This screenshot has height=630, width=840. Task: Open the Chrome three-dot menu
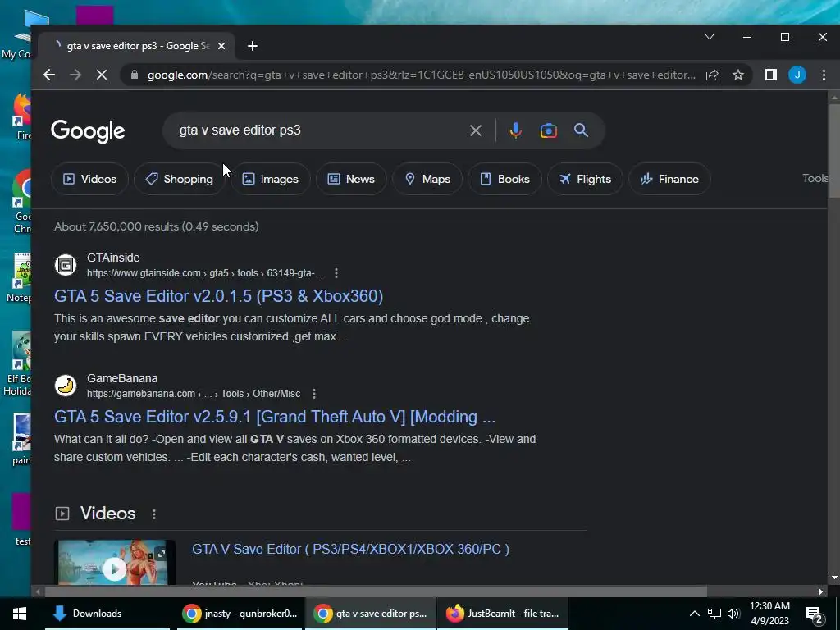click(x=824, y=75)
